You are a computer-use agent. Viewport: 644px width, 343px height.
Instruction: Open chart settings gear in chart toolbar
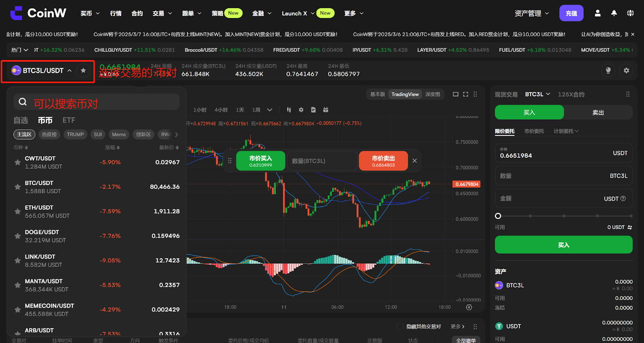click(301, 110)
